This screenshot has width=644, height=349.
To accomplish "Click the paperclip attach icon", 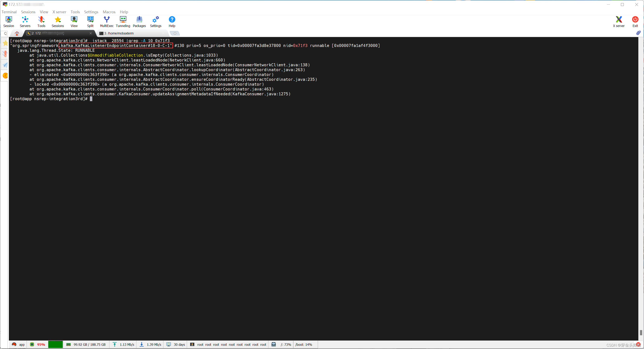I will coord(638,33).
